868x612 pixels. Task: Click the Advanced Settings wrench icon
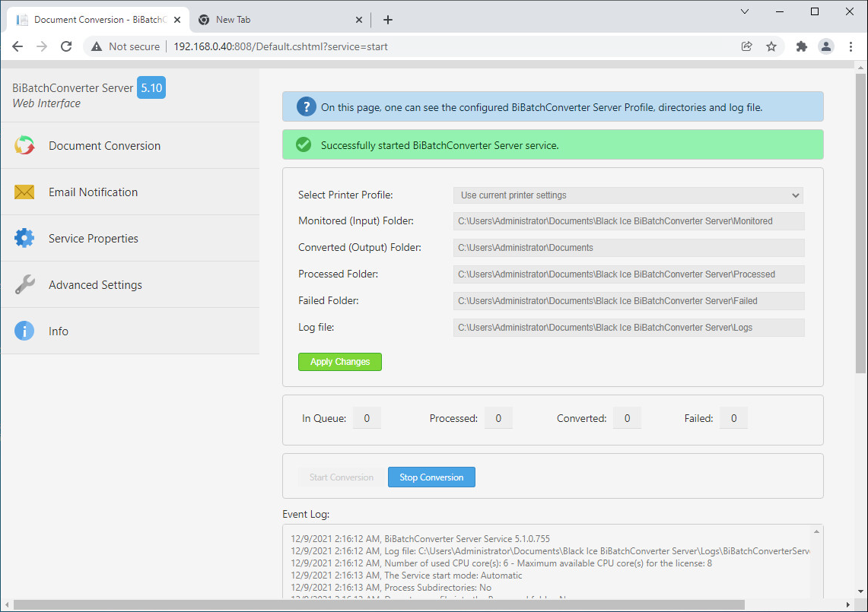tap(24, 285)
